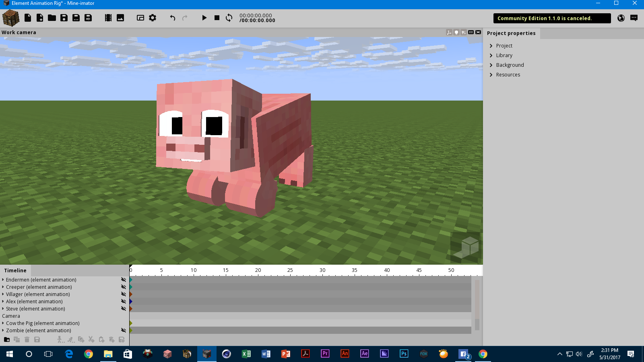Copy selected keyframes

[81, 340]
